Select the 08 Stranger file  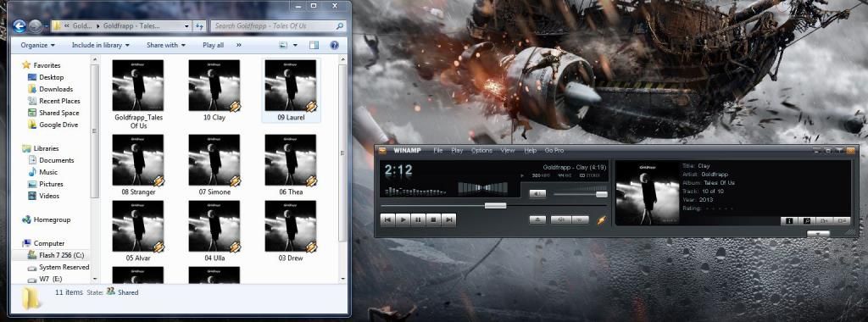[x=138, y=165]
